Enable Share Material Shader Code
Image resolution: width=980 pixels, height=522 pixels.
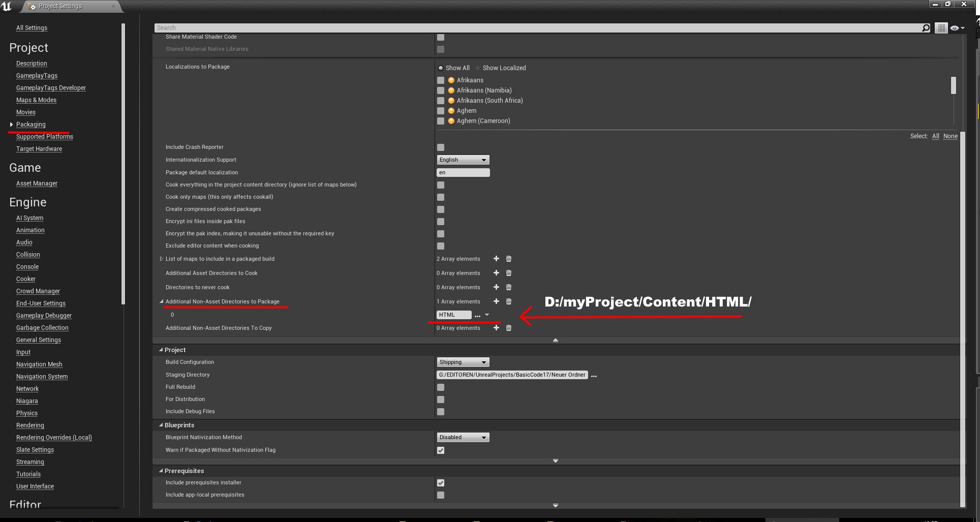[441, 37]
